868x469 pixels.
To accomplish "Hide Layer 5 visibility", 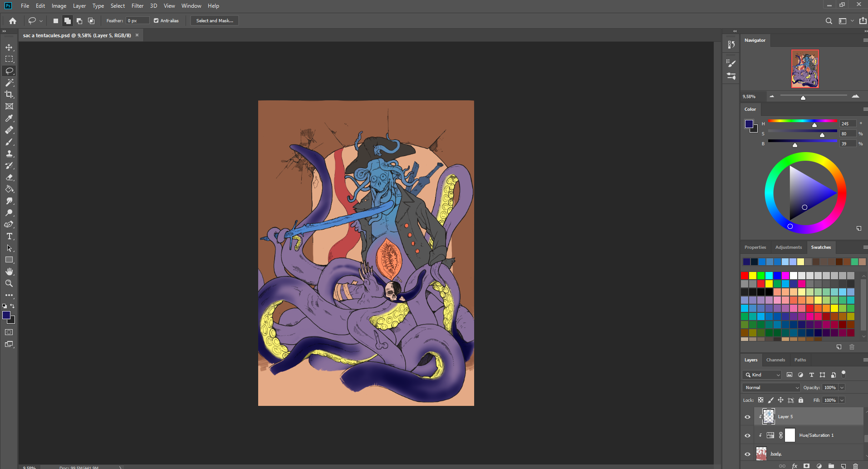I will 747,417.
